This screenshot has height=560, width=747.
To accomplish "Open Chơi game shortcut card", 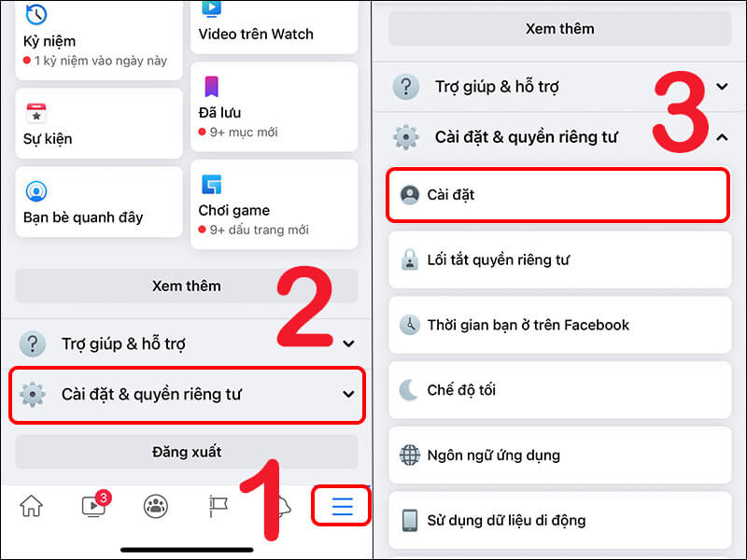I will pyautogui.click(x=274, y=204).
